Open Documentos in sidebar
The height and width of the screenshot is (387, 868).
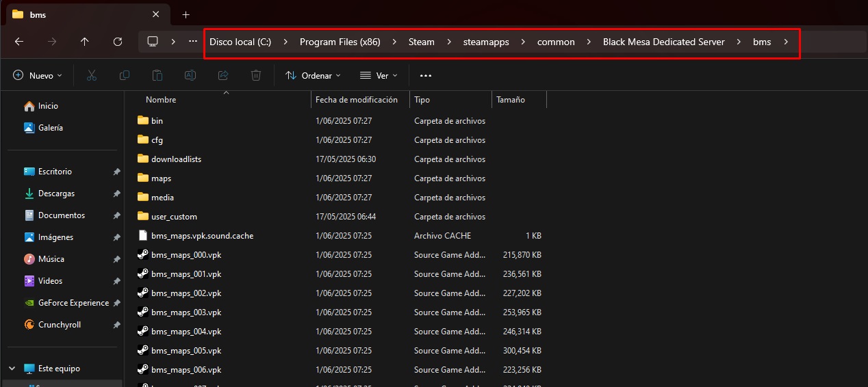click(62, 215)
